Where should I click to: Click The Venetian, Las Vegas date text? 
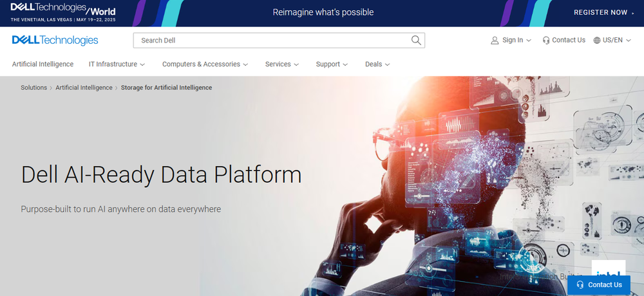(63, 20)
